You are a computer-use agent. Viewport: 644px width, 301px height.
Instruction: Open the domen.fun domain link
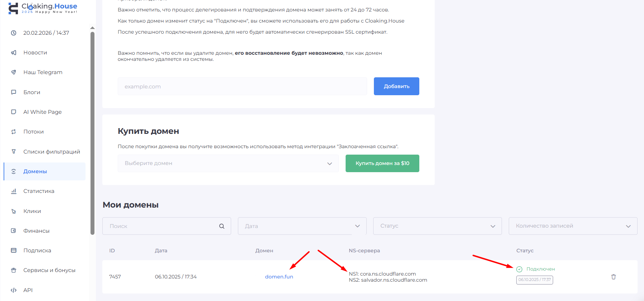pos(279,277)
